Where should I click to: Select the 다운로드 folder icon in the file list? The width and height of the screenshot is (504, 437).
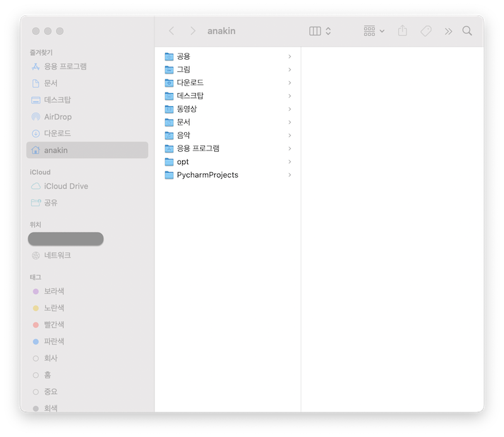coord(169,83)
